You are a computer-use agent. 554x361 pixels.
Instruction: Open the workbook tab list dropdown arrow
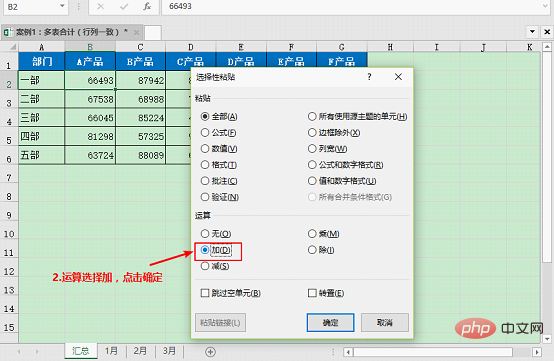coord(532,32)
